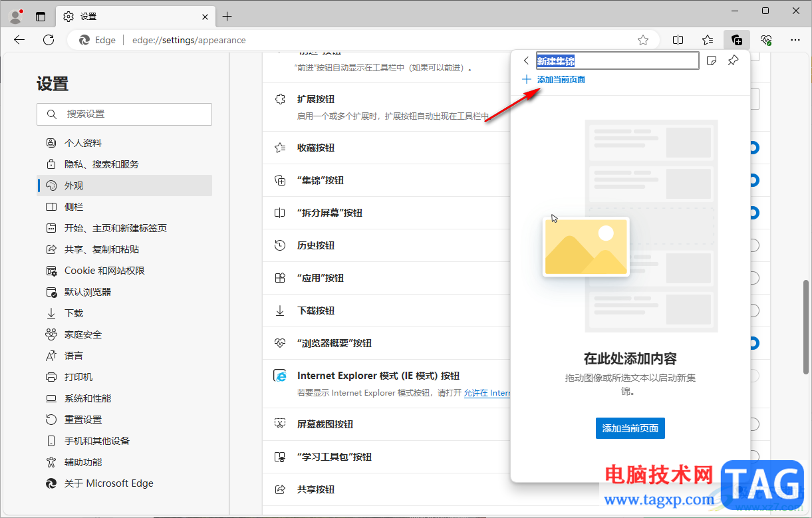
Task: Close the 设置 tab
Action: pyautogui.click(x=205, y=17)
